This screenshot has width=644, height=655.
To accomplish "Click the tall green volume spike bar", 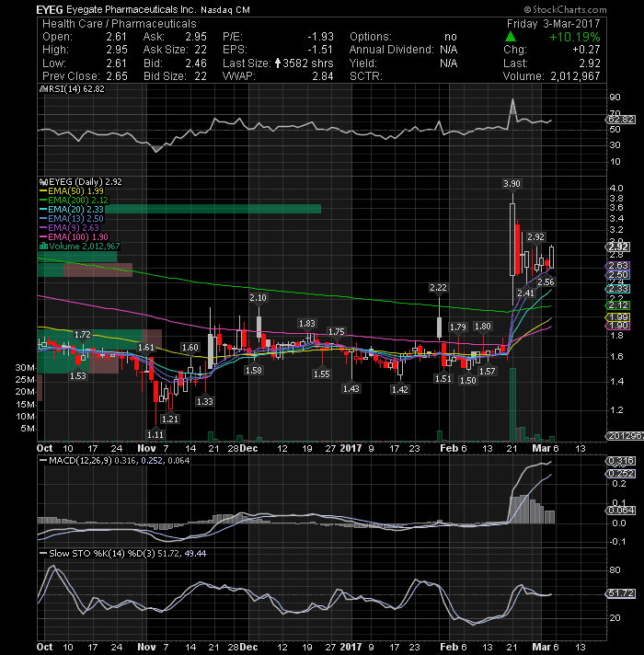I will [x=512, y=405].
